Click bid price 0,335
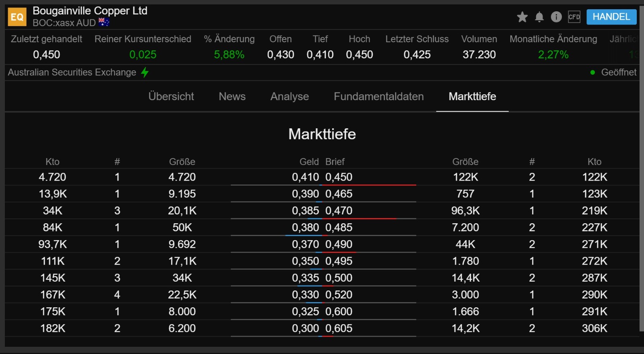The width and height of the screenshot is (644, 354). click(x=305, y=278)
